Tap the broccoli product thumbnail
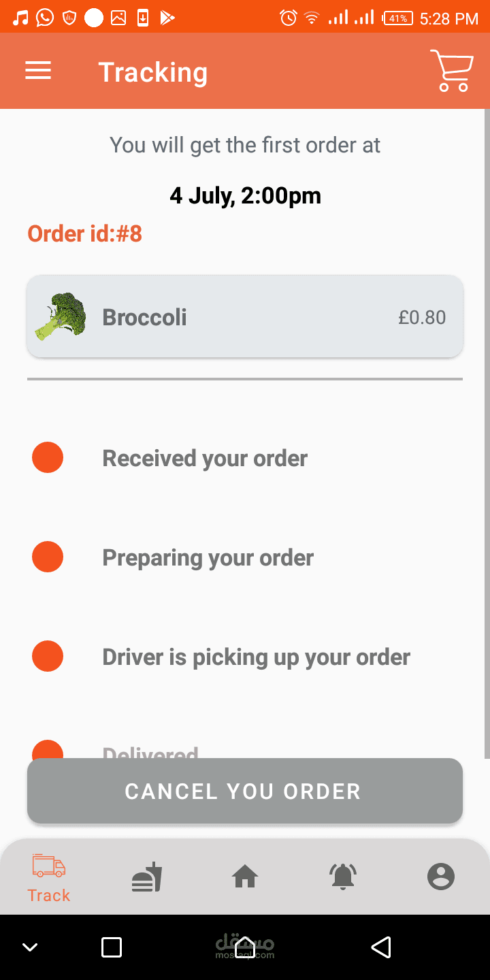 (61, 316)
